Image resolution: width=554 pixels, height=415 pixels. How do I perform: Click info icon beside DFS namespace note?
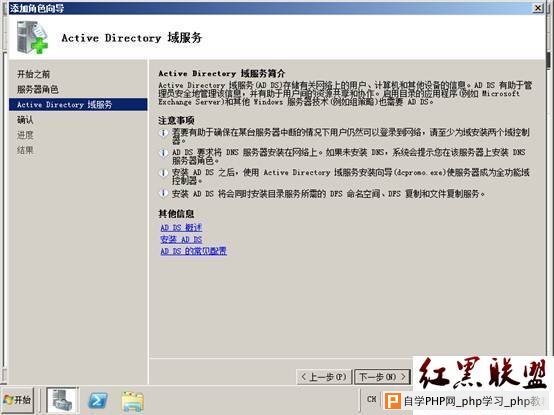coord(163,193)
